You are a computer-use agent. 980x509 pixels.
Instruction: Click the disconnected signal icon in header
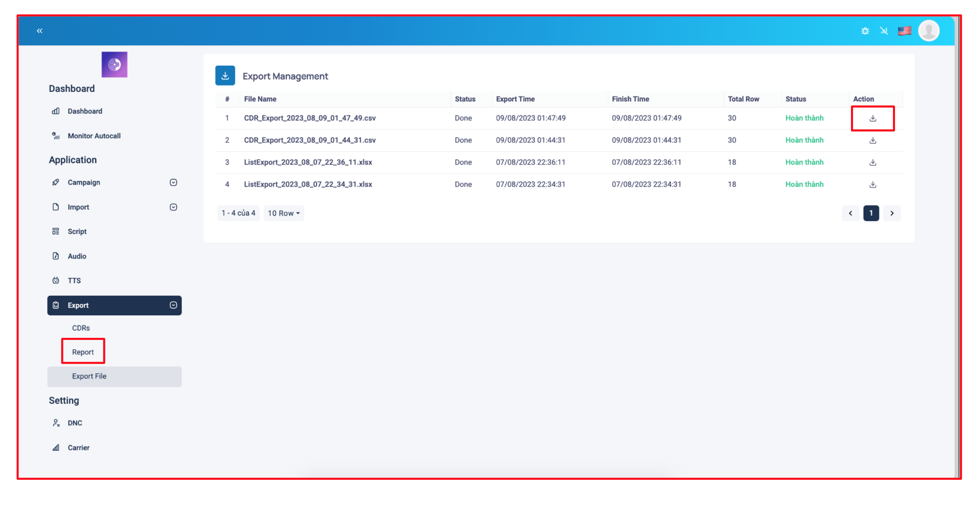coord(884,31)
